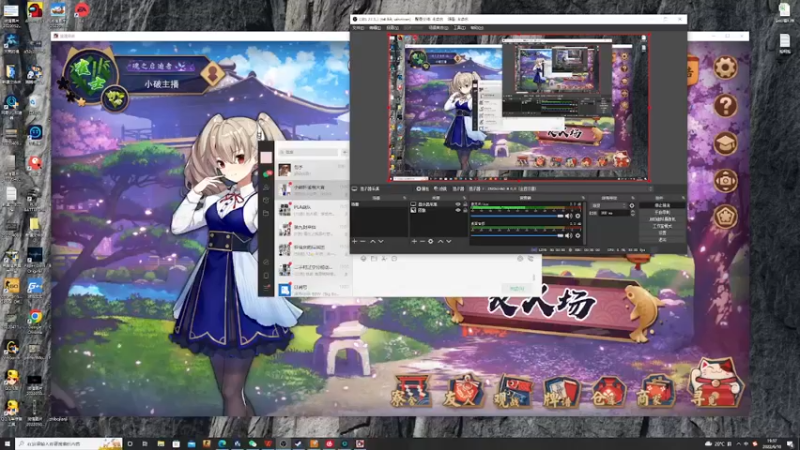Open settings gear for second audio track
This screenshot has width=800, height=450.
tap(578, 236)
